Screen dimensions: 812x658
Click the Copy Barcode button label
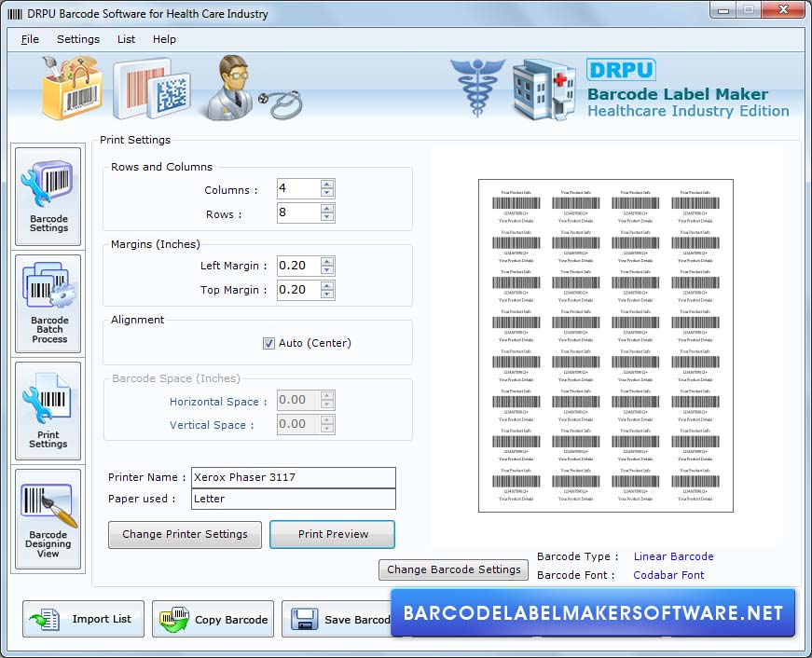click(x=231, y=620)
